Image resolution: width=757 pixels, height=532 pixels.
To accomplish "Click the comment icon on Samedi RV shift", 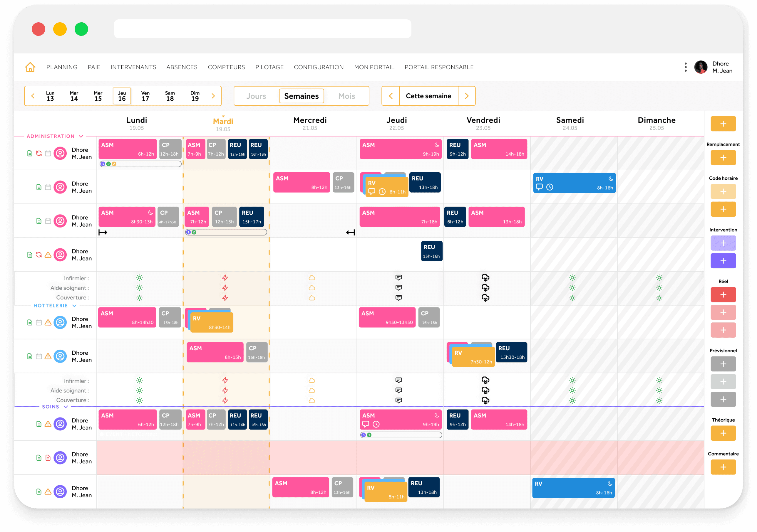I will click(x=539, y=187).
